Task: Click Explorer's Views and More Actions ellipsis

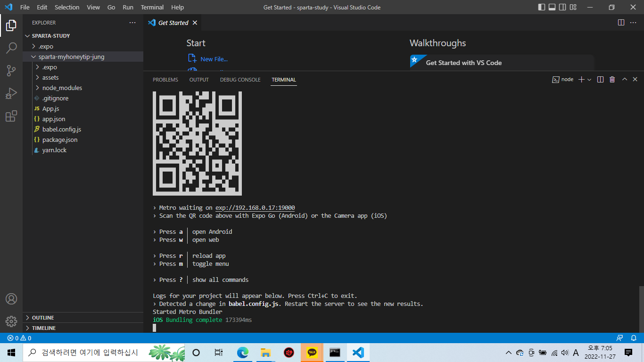Action: pos(132,23)
